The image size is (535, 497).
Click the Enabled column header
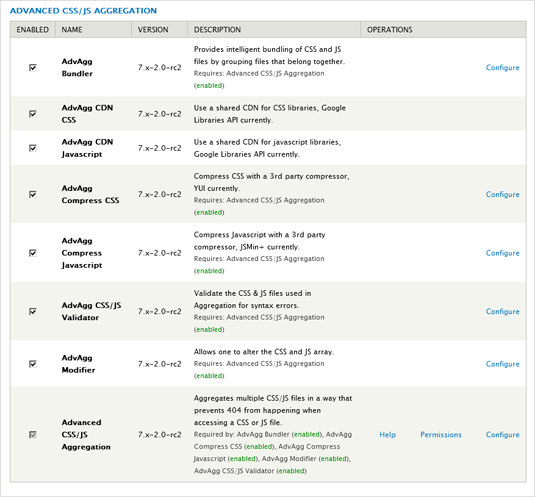32,30
